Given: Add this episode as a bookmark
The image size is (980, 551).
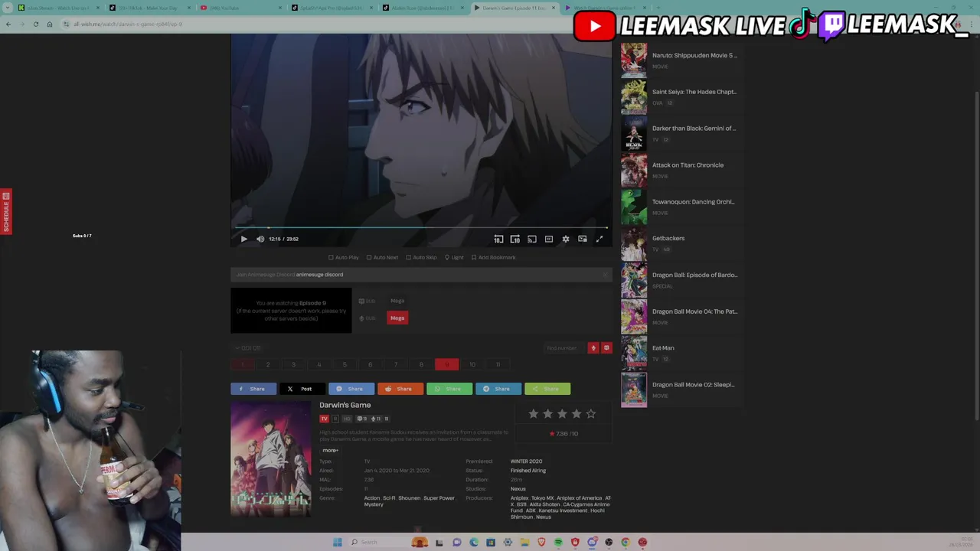Looking at the screenshot, I should (494, 257).
